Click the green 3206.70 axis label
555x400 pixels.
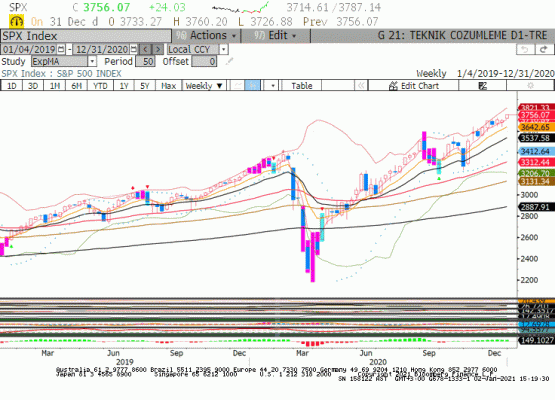pyautogui.click(x=536, y=173)
